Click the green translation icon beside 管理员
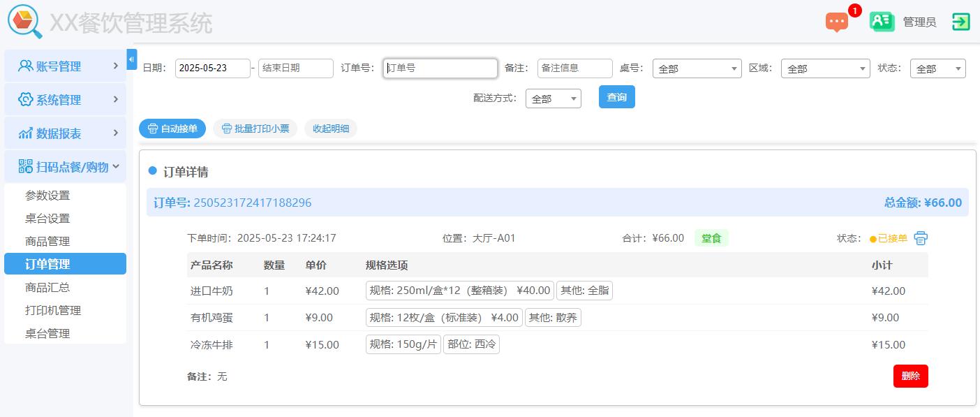The image size is (980, 417). tap(882, 22)
